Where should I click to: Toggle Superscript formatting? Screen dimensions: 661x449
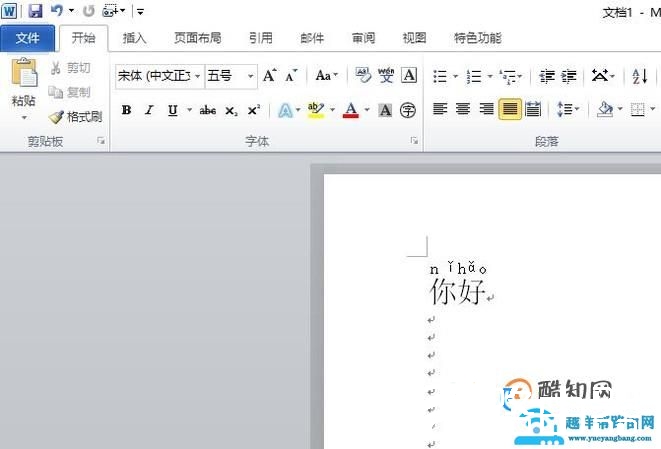pos(254,110)
